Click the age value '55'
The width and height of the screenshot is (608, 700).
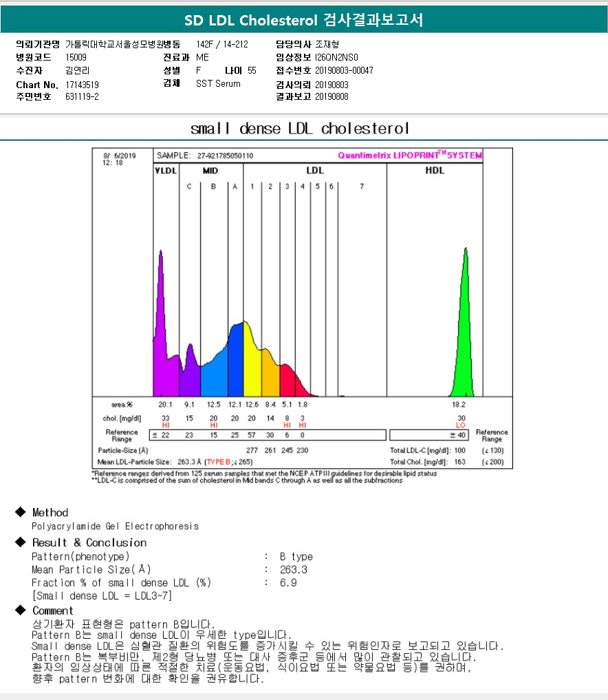point(252,70)
